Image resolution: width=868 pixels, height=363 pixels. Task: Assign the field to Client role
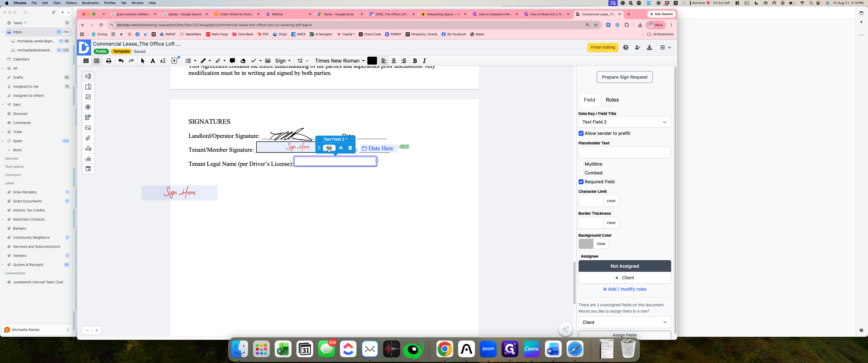(625, 278)
